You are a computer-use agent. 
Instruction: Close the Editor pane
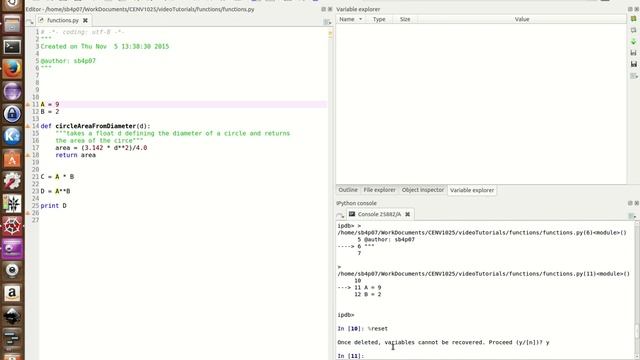click(330, 9)
